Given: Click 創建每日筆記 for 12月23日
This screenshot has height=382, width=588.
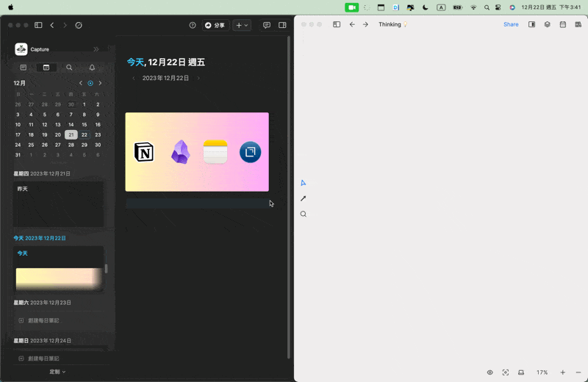Looking at the screenshot, I should click(x=43, y=320).
